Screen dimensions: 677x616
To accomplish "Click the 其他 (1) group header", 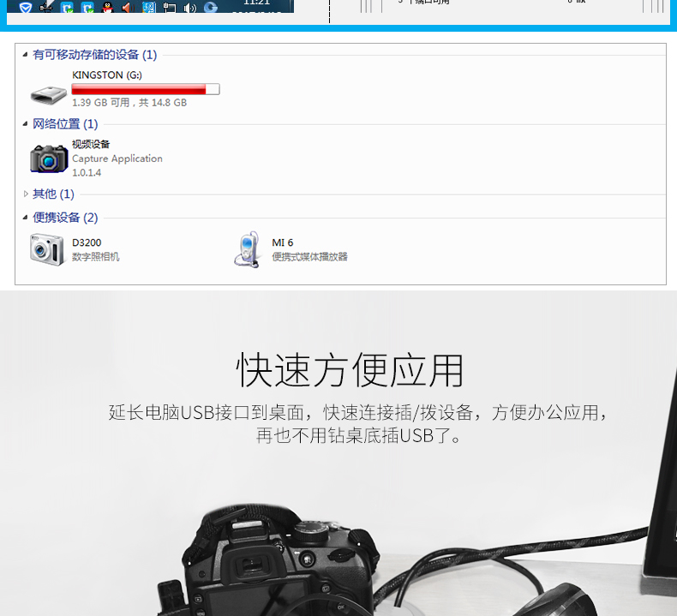I will click(x=53, y=194).
